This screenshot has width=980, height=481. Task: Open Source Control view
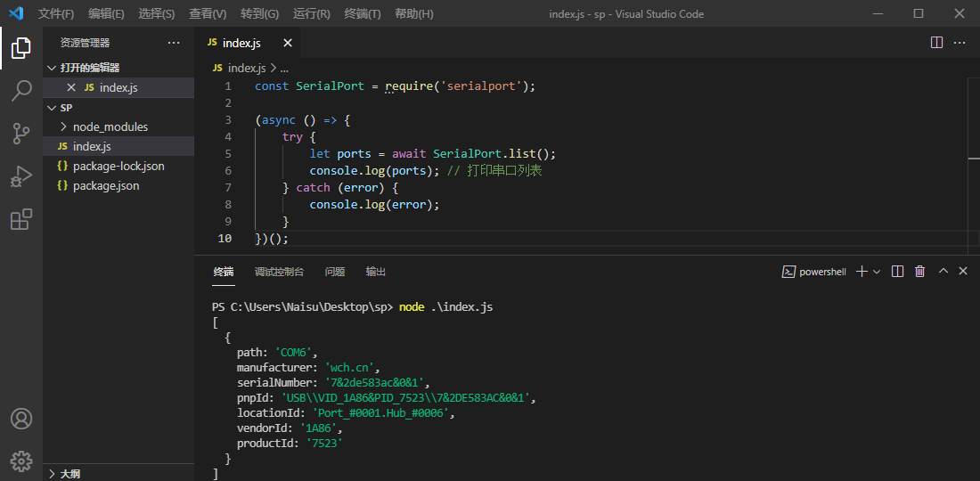(x=21, y=134)
